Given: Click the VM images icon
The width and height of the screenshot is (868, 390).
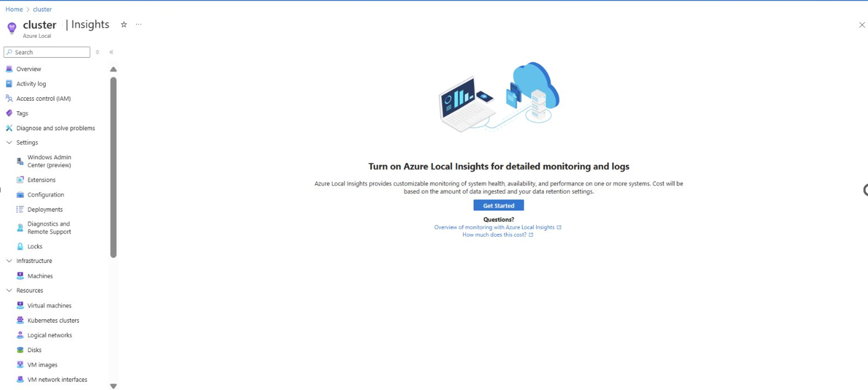Looking at the screenshot, I should click(20, 365).
